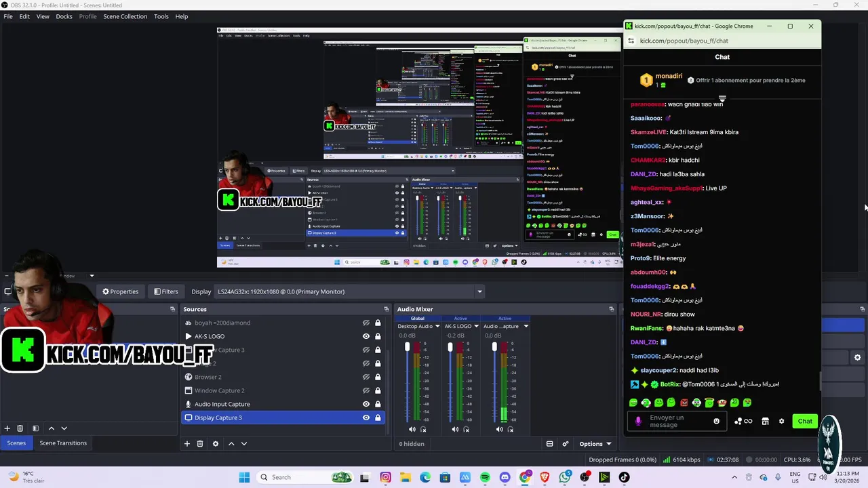Viewport: 868px width, 488px height.
Task: Open the File menu
Action: 8,16
